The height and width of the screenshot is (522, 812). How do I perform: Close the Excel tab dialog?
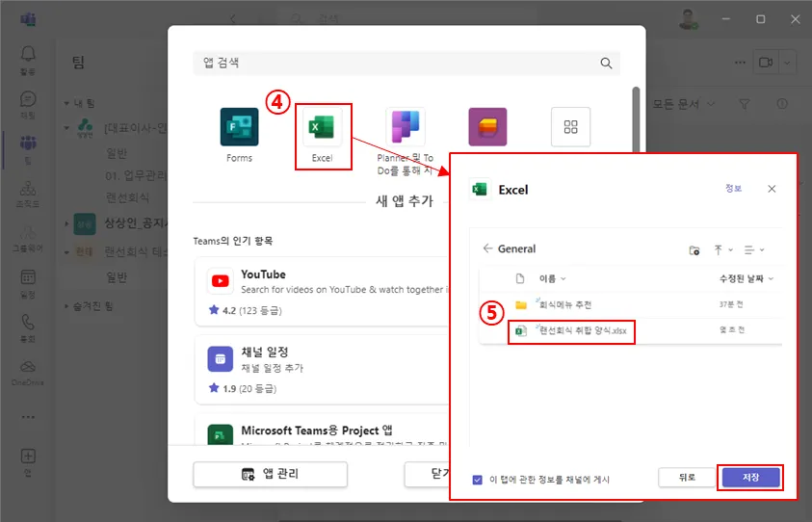[x=772, y=189]
